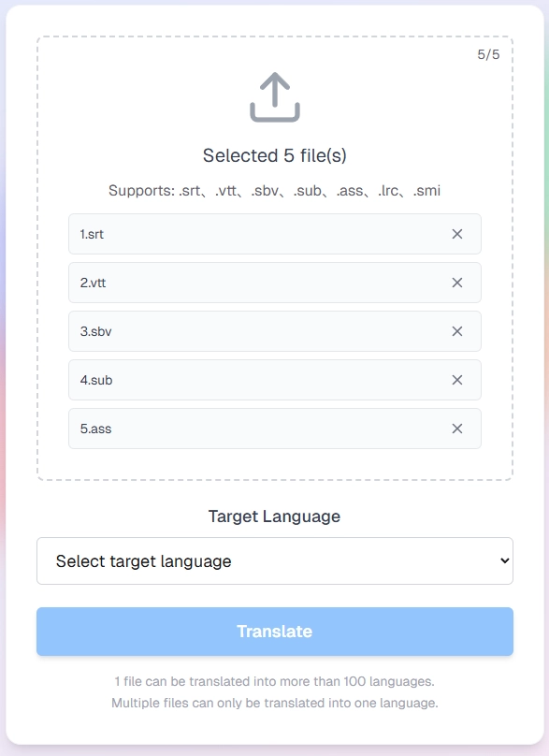
Task: Click the X next to 4.sub
Action: point(456,379)
